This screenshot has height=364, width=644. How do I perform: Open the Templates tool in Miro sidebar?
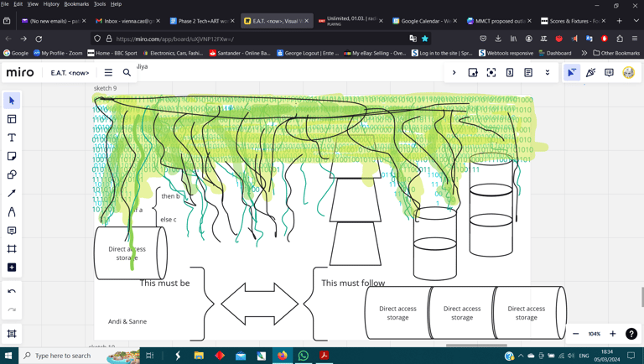[x=12, y=119]
